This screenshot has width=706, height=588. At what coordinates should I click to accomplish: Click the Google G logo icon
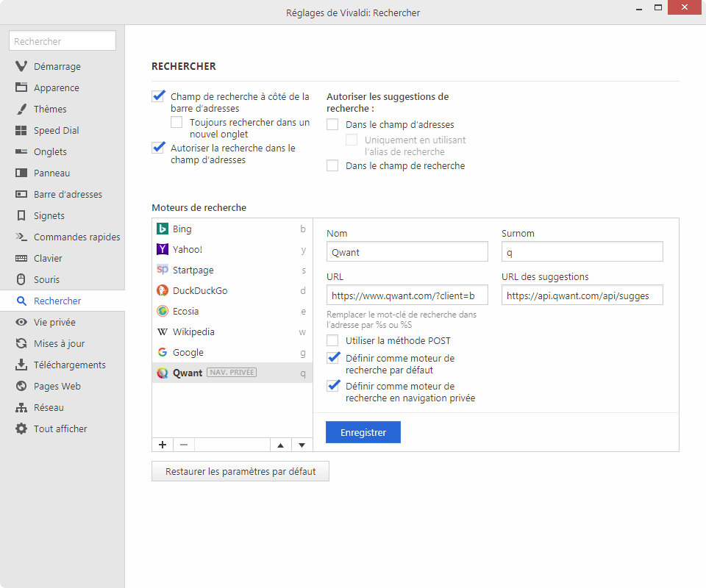tap(163, 352)
